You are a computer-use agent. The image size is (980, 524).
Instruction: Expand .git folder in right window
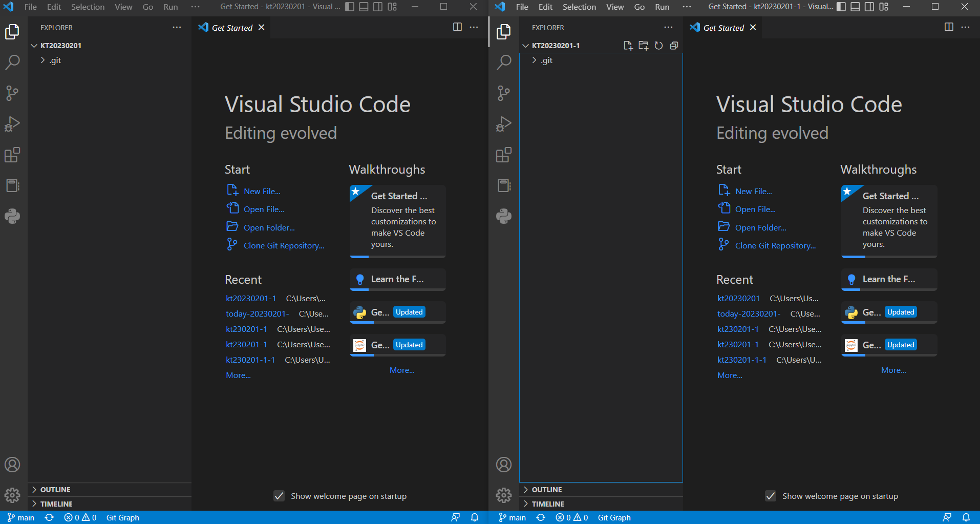[601, 60]
